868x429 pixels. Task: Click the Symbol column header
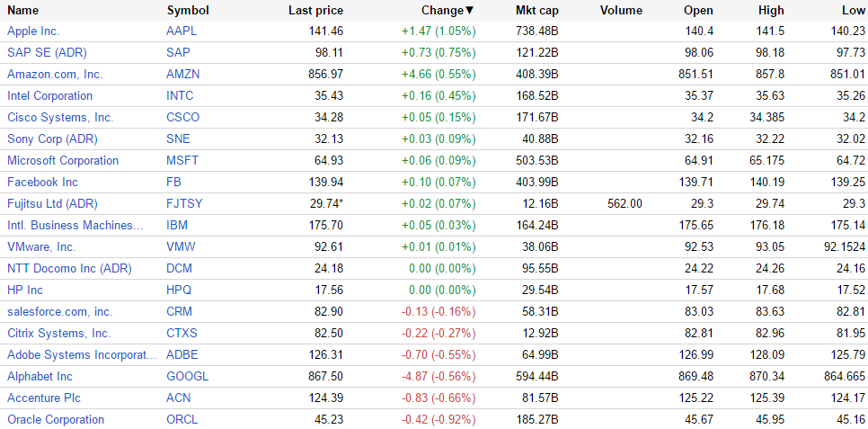point(188,11)
